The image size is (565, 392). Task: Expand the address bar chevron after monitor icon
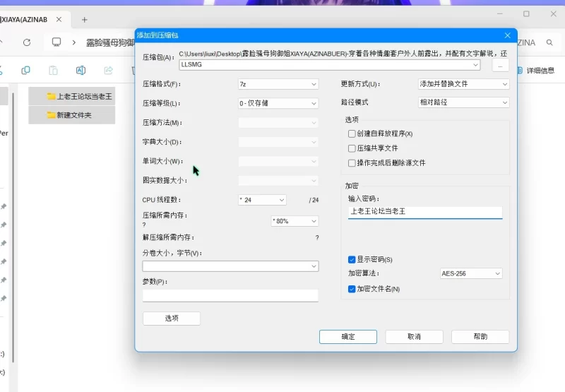click(74, 42)
